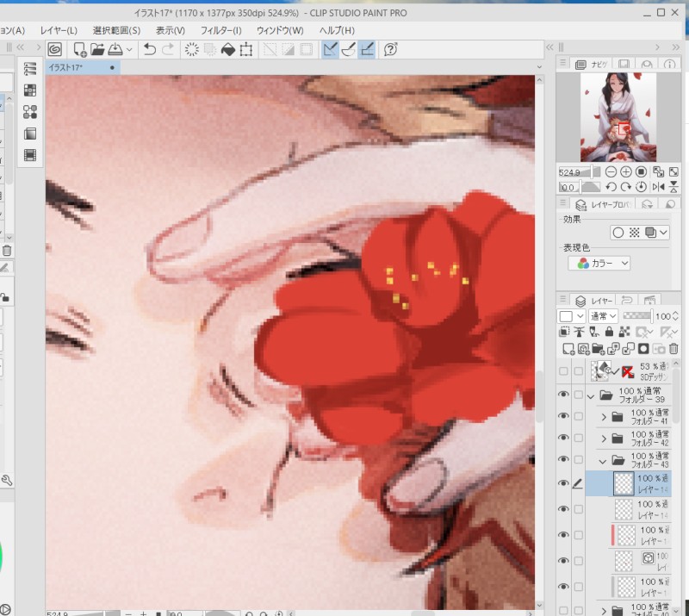The height and width of the screenshot is (616, 689).
Task: Open the レイヤー(L) menu
Action: point(59,30)
